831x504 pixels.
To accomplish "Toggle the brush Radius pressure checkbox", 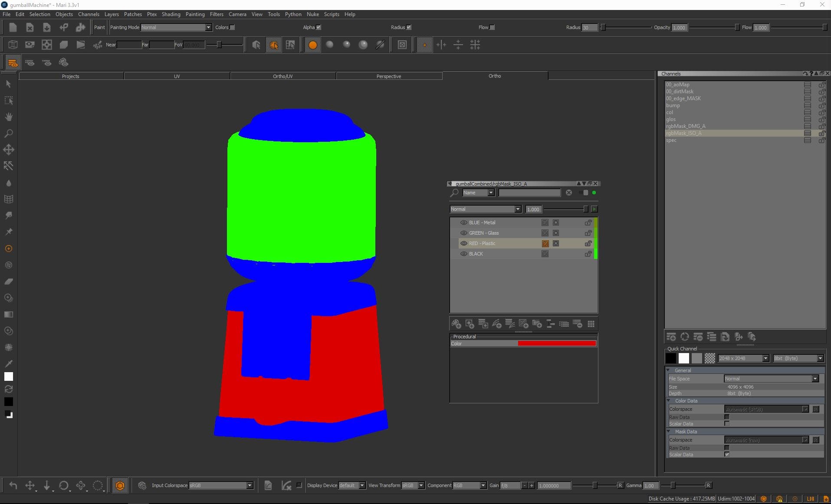I will [409, 27].
